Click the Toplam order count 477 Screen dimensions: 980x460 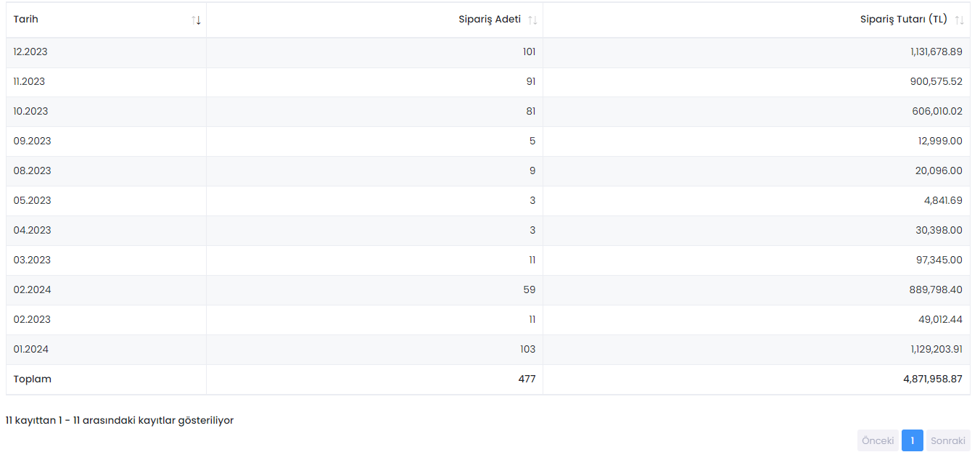[x=527, y=379]
